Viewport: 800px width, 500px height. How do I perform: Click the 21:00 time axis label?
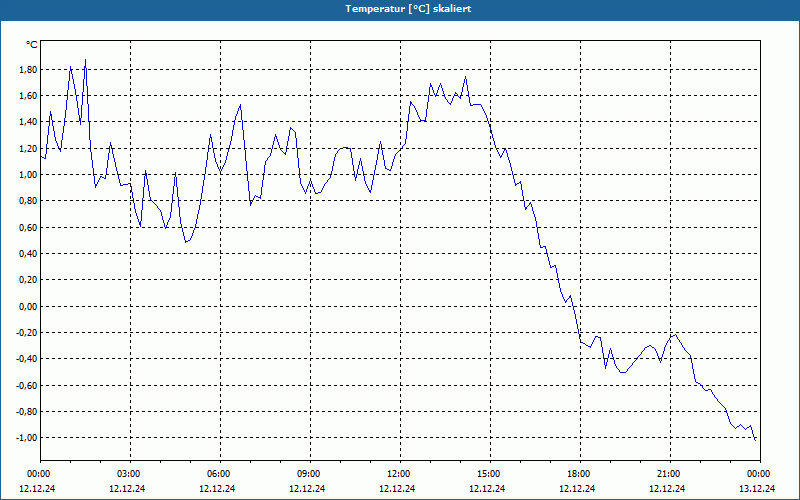[x=670, y=474]
